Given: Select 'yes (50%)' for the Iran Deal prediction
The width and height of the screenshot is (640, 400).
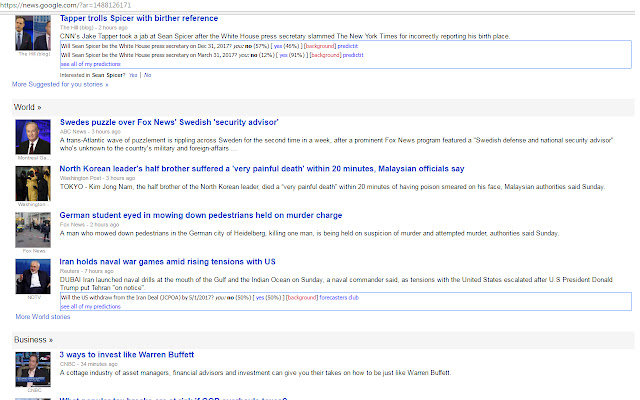Looking at the screenshot, I should [x=268, y=298].
